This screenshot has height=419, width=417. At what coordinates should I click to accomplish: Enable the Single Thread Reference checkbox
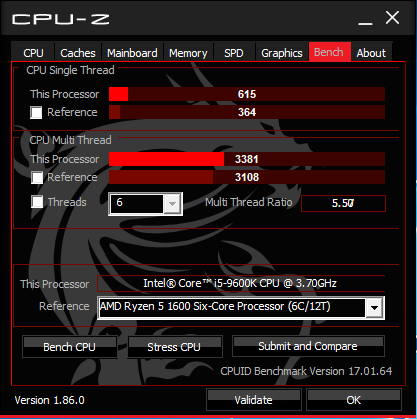click(x=36, y=113)
